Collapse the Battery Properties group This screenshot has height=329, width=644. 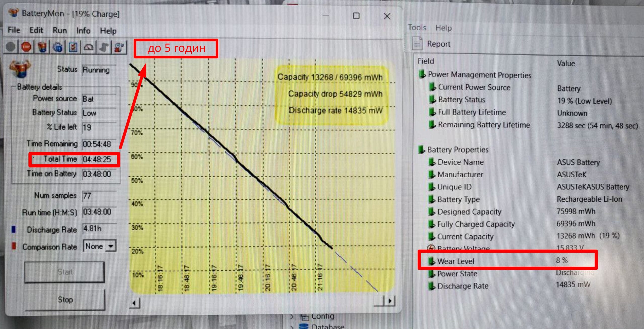click(421, 149)
